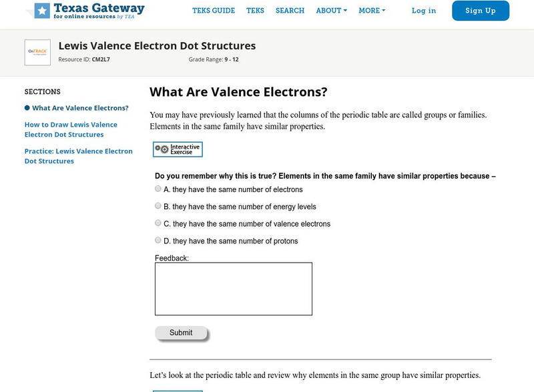Open the SEARCH navigation item

(290, 11)
